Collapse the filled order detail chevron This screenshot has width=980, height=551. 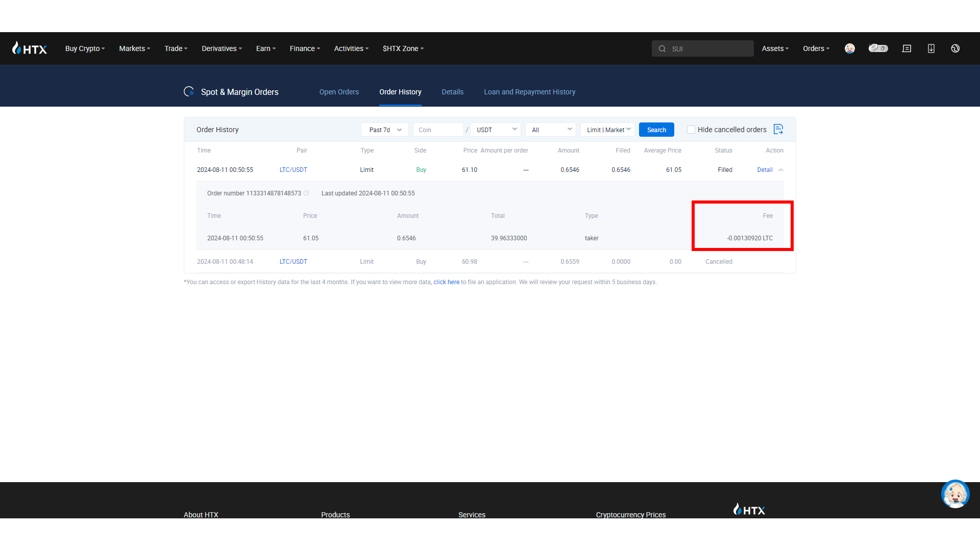coord(781,170)
